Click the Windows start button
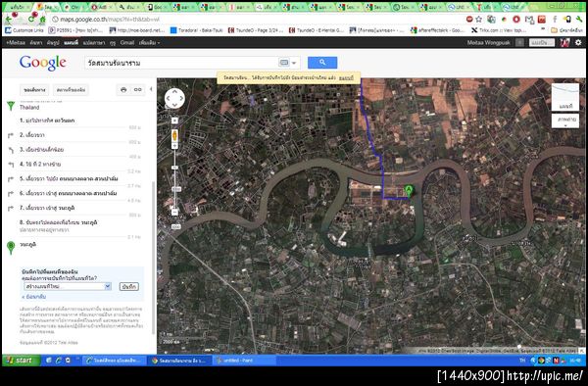The width and height of the screenshot is (588, 386). point(21,361)
